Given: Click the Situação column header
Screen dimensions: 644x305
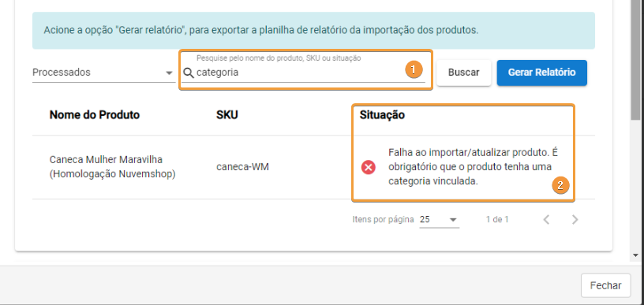Looking at the screenshot, I should point(382,115).
